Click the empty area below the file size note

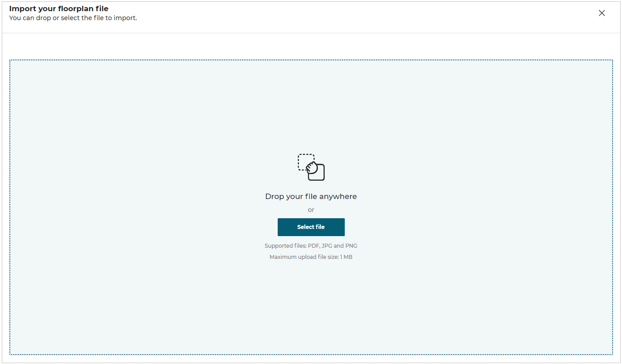[x=311, y=304]
